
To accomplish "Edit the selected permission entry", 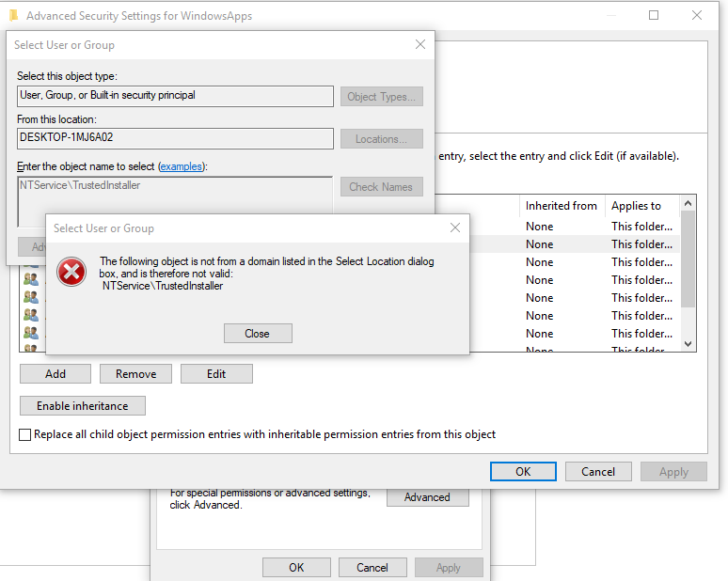I will point(216,373).
